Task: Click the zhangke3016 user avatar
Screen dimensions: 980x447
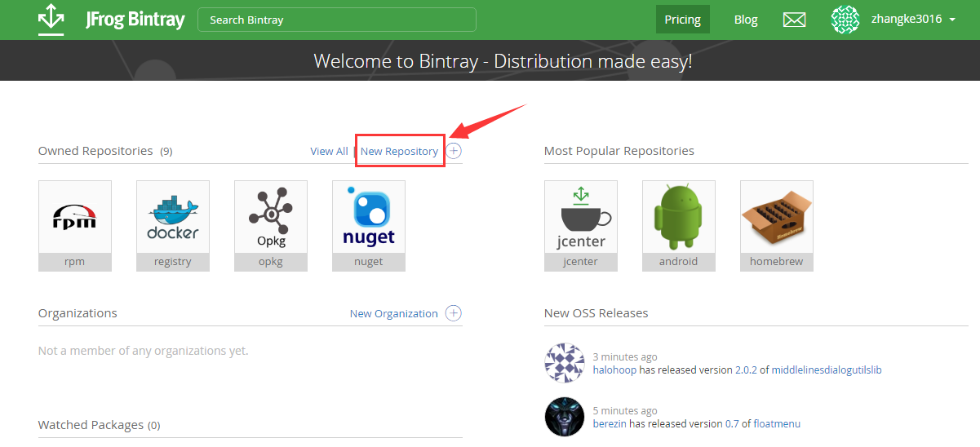Action: pyautogui.click(x=845, y=20)
